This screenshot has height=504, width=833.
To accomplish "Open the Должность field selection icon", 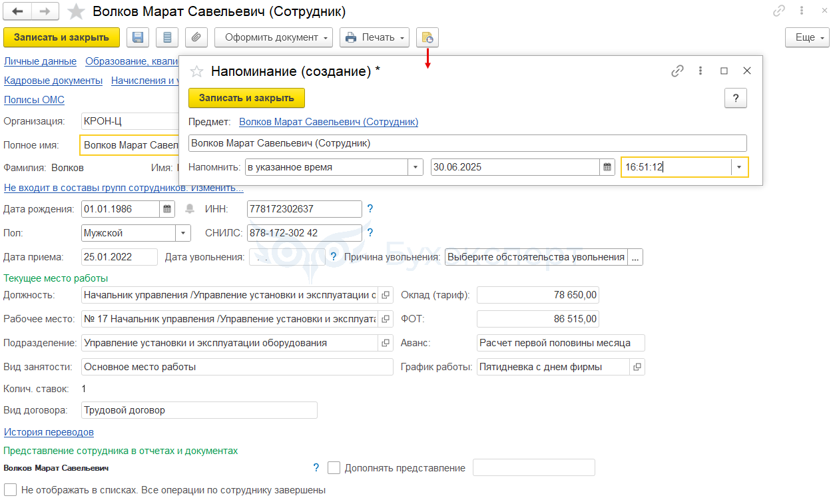I will click(x=386, y=295).
